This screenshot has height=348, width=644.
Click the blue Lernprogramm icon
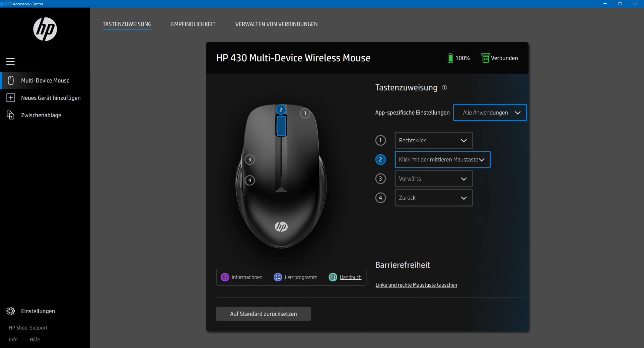click(278, 277)
